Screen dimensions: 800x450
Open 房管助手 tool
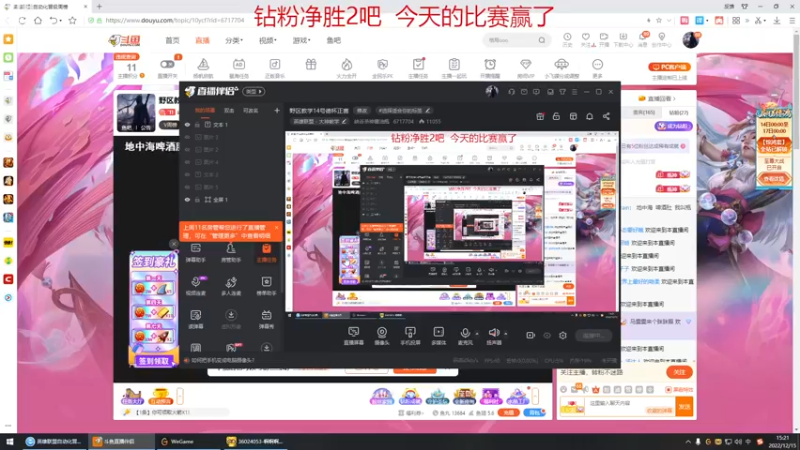tap(231, 253)
